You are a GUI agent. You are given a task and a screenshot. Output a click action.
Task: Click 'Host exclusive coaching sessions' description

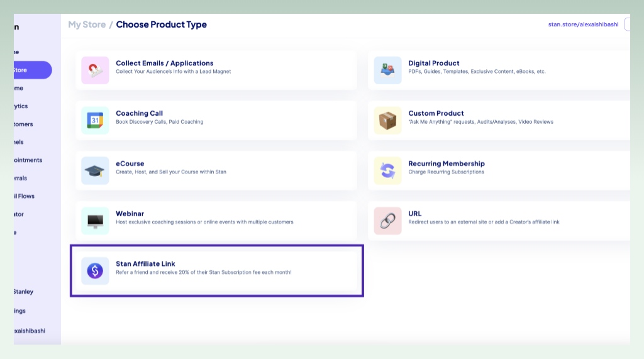204,222
